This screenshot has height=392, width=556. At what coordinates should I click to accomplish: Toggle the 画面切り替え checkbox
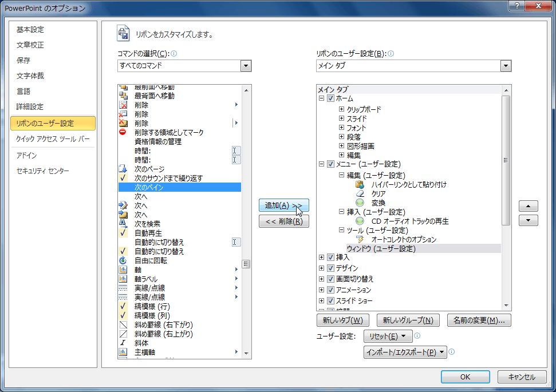pyautogui.click(x=330, y=279)
